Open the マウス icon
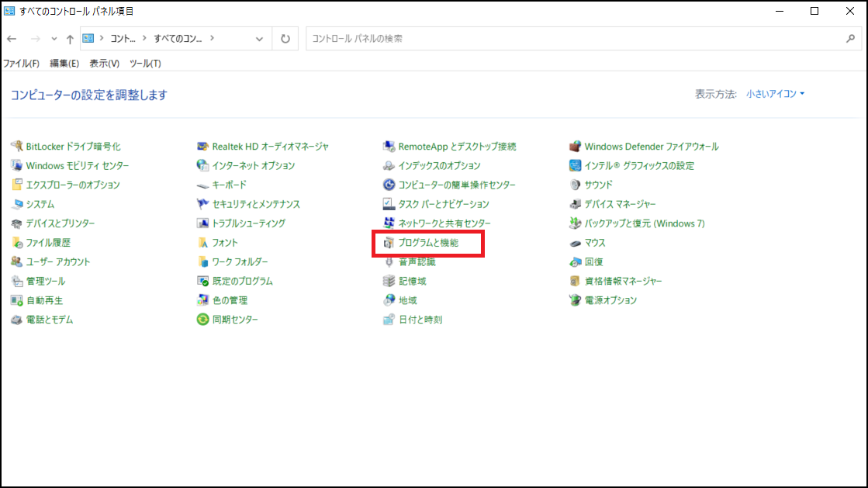 [575, 243]
